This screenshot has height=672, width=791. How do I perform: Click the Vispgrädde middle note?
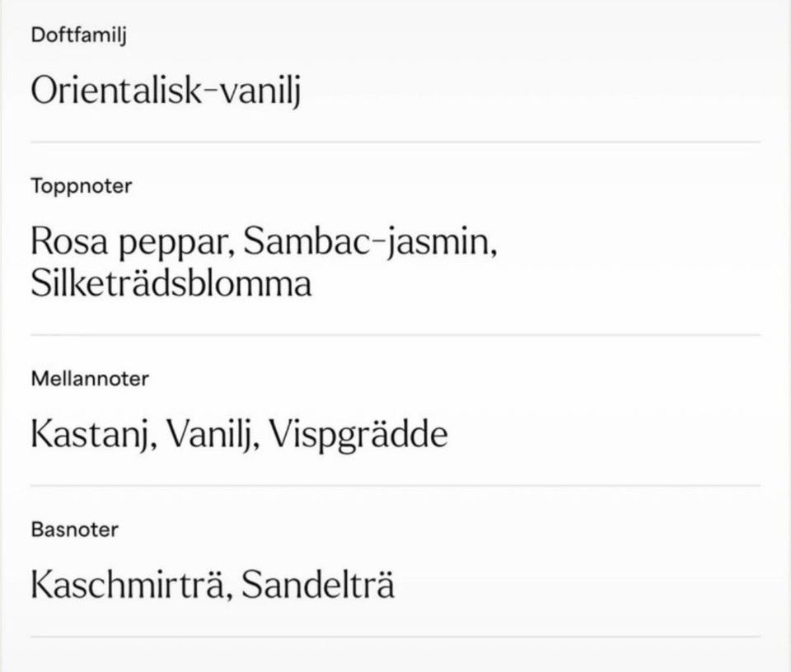(358, 435)
